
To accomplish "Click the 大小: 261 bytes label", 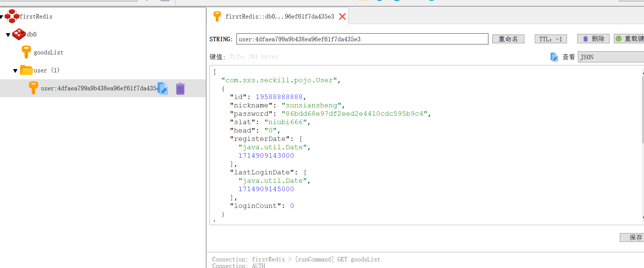I will pos(253,57).
